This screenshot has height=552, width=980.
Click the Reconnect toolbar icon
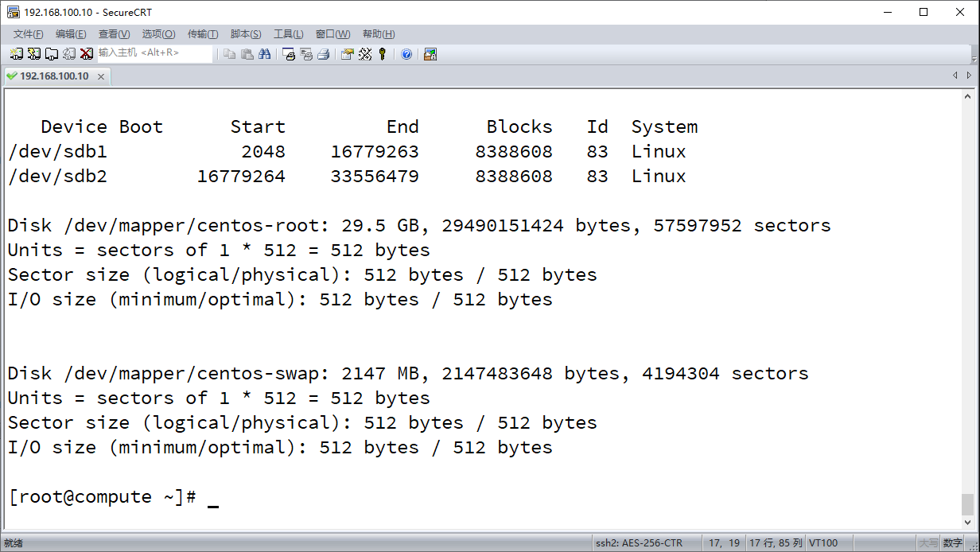coord(69,54)
